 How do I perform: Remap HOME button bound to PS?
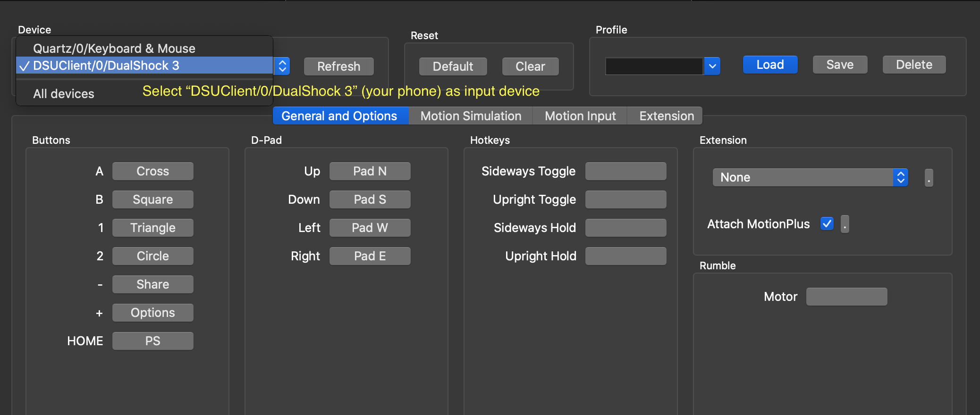tap(153, 341)
